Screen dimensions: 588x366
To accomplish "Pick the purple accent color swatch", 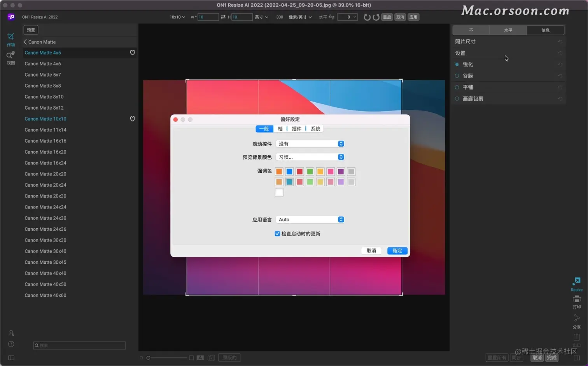I will [341, 172].
